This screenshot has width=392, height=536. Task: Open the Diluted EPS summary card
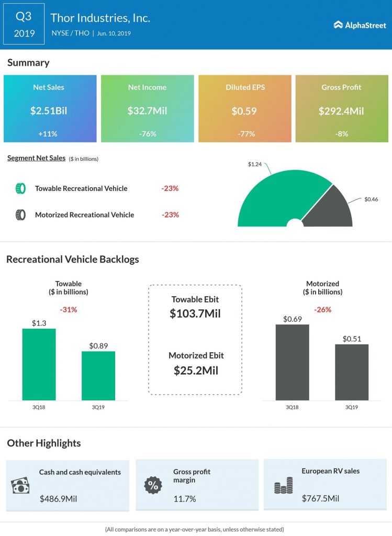[x=245, y=109]
